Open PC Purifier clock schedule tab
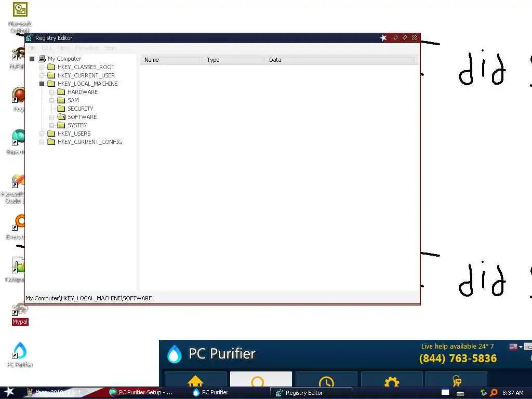Image resolution: width=532 pixels, height=399 pixels. click(326, 380)
